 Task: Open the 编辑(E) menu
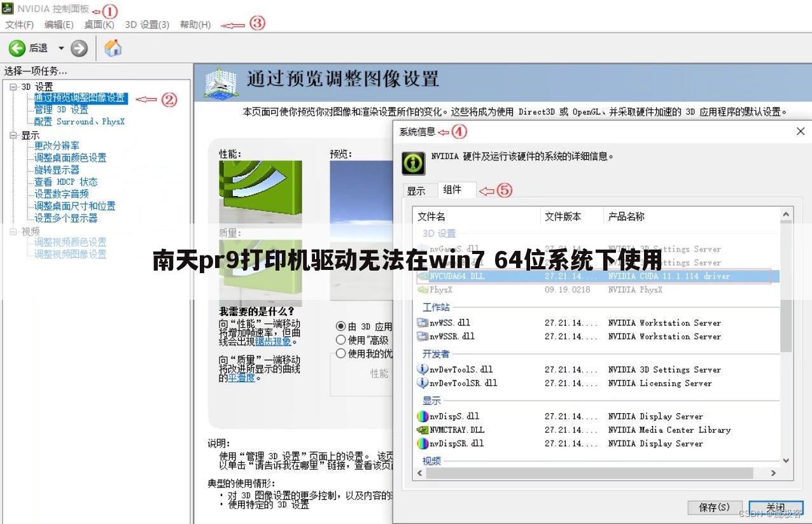pyautogui.click(x=59, y=24)
